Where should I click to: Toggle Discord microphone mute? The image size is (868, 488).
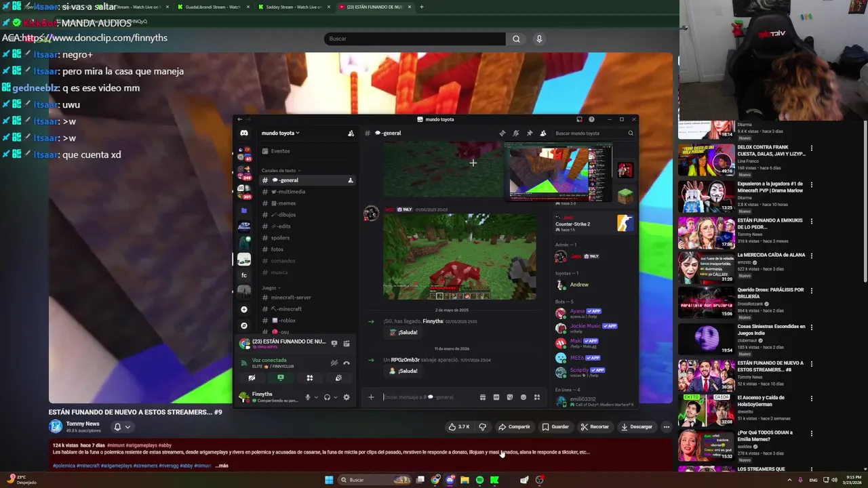(307, 397)
